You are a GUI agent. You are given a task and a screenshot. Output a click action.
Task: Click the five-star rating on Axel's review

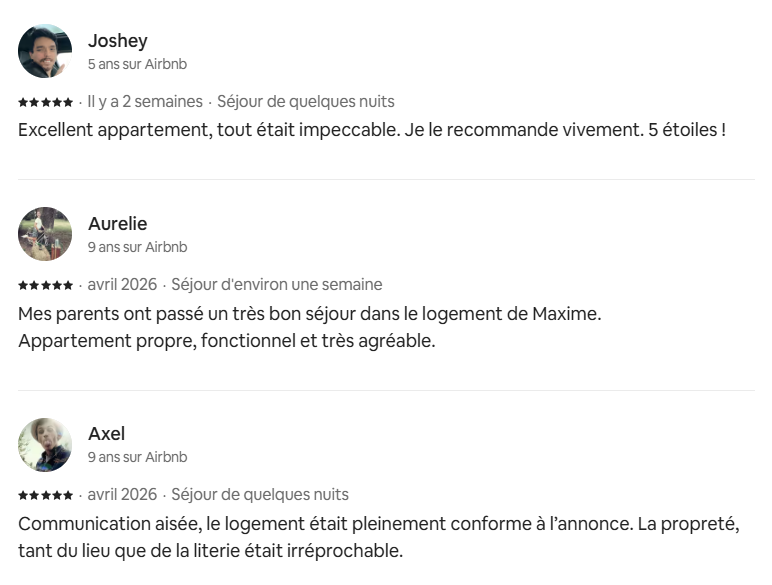[x=45, y=495]
